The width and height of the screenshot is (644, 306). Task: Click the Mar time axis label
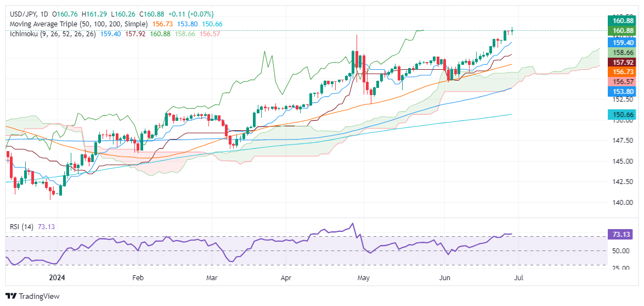point(212,279)
